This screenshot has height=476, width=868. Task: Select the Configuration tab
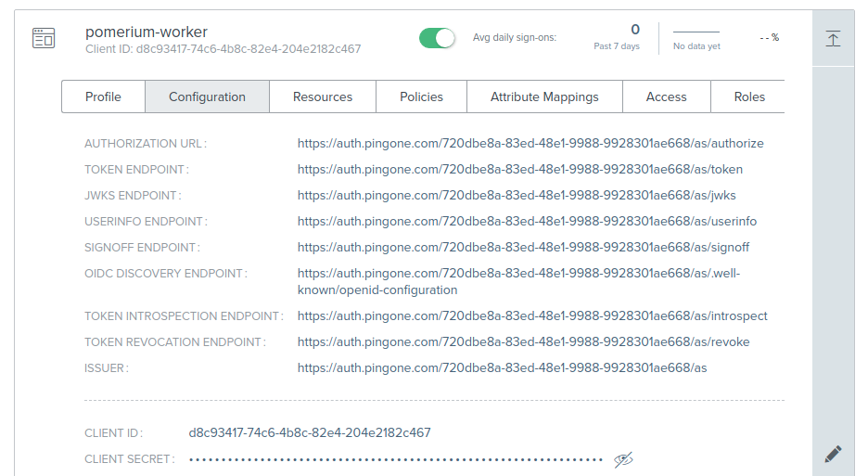coord(207,96)
